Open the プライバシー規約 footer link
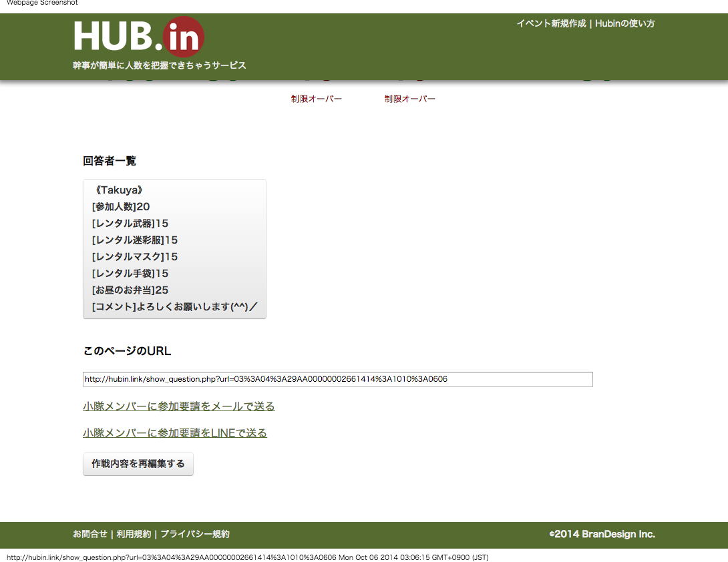 tap(194, 534)
